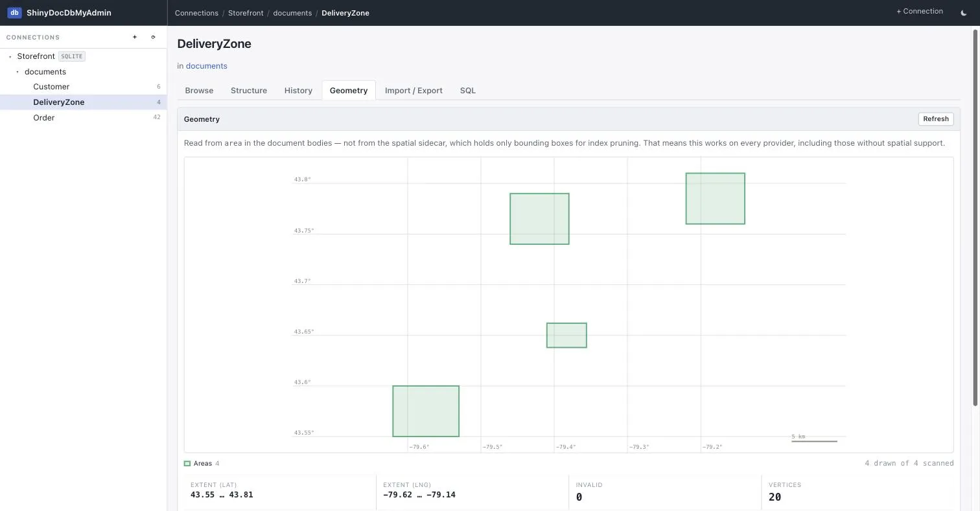
Task: Select the top-right delivery zone polygon
Action: [716, 198]
